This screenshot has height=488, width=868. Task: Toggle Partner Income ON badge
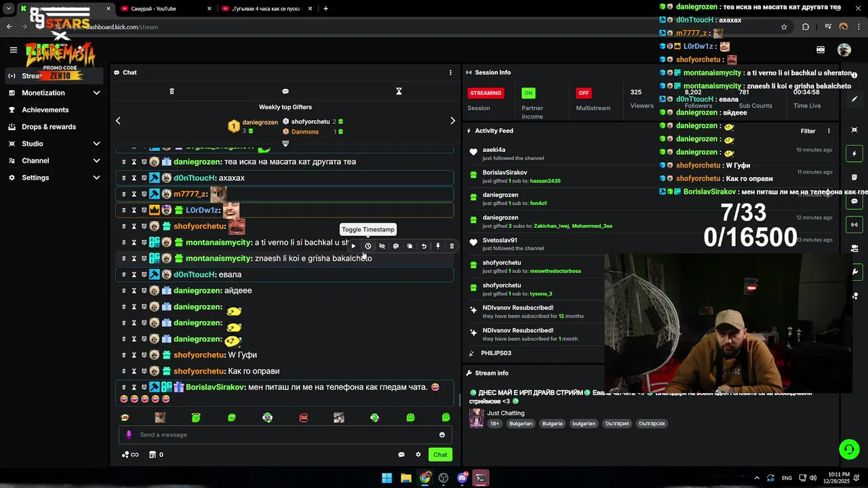tap(528, 93)
